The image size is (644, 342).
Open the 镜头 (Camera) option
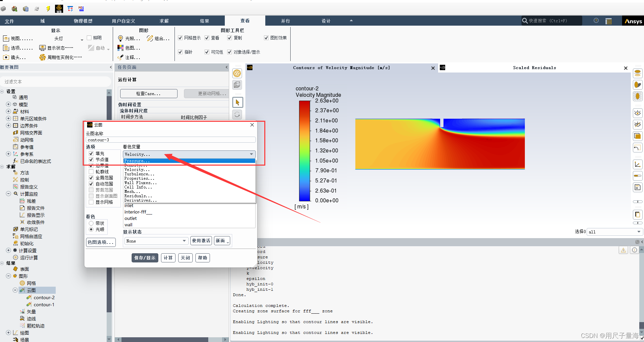point(14,57)
